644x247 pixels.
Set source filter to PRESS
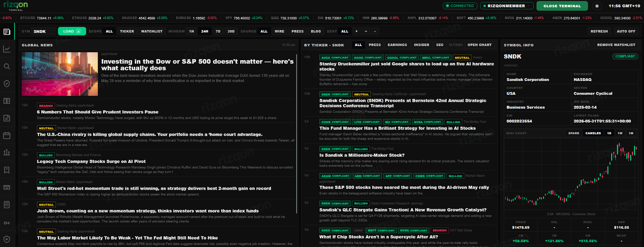297,31
